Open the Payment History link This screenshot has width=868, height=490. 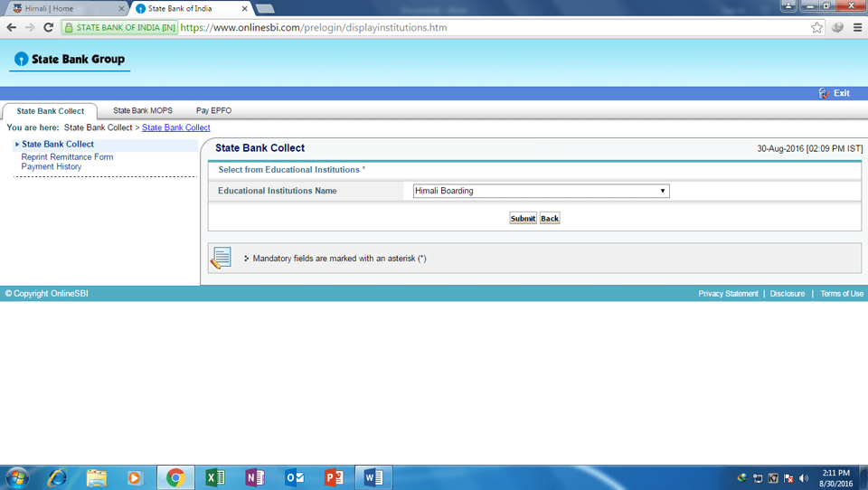pos(51,166)
